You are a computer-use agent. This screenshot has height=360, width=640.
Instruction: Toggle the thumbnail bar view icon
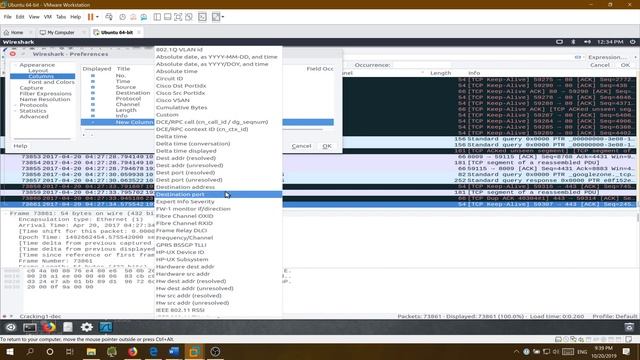pos(167,17)
